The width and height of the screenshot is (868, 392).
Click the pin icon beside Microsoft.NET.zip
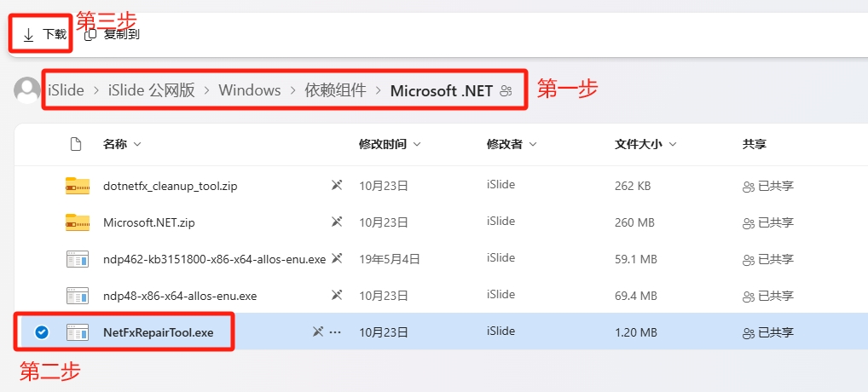click(337, 222)
